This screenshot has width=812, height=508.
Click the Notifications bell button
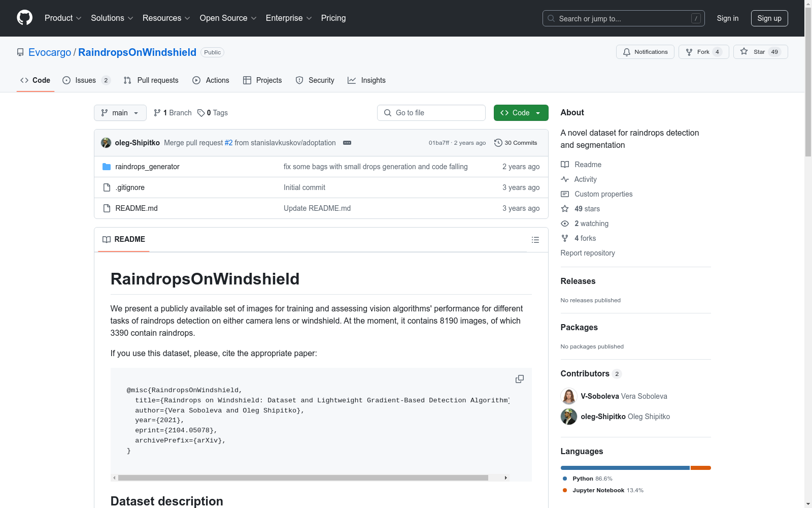(645, 52)
